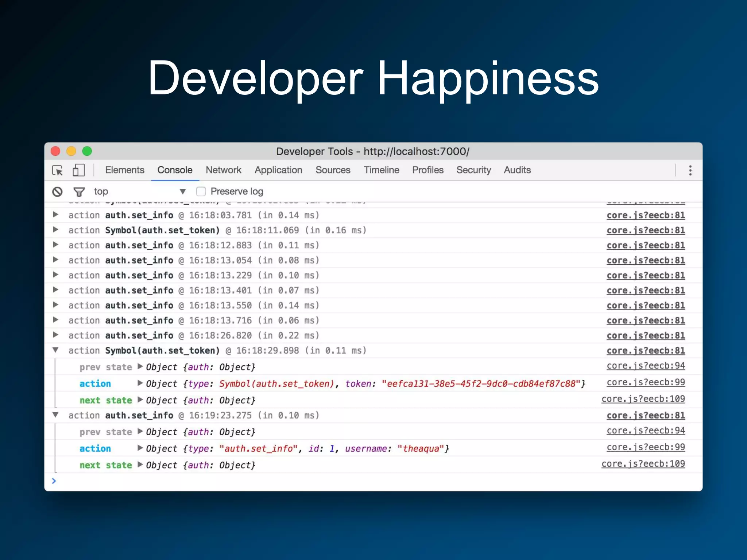Collapse the auth.set_info 16:19:23.275 group

(55, 415)
